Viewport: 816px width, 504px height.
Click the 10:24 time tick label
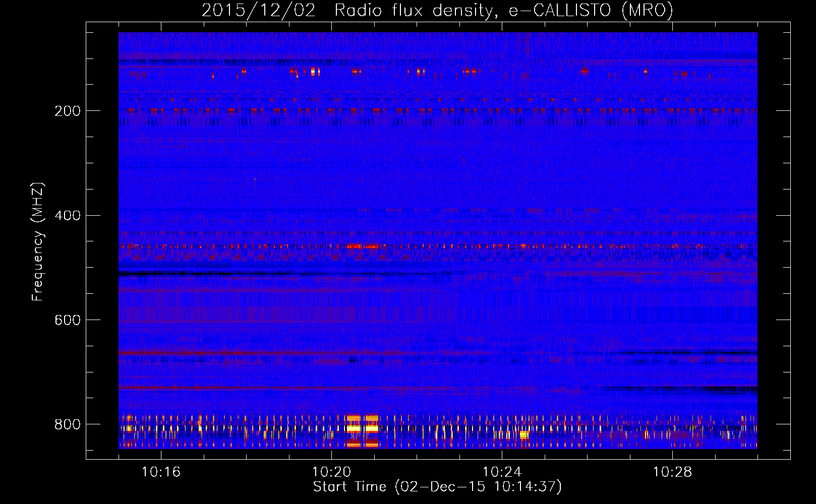502,472
